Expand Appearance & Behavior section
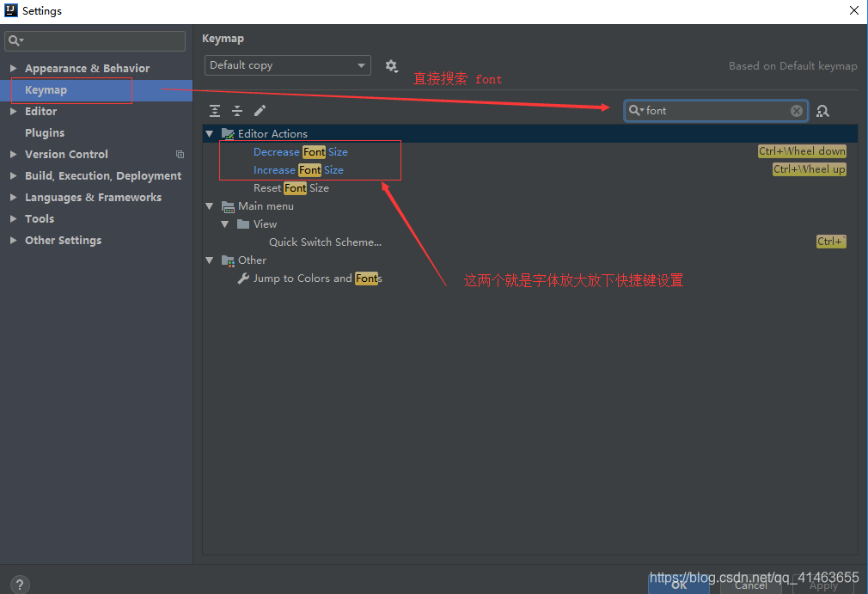 click(13, 68)
